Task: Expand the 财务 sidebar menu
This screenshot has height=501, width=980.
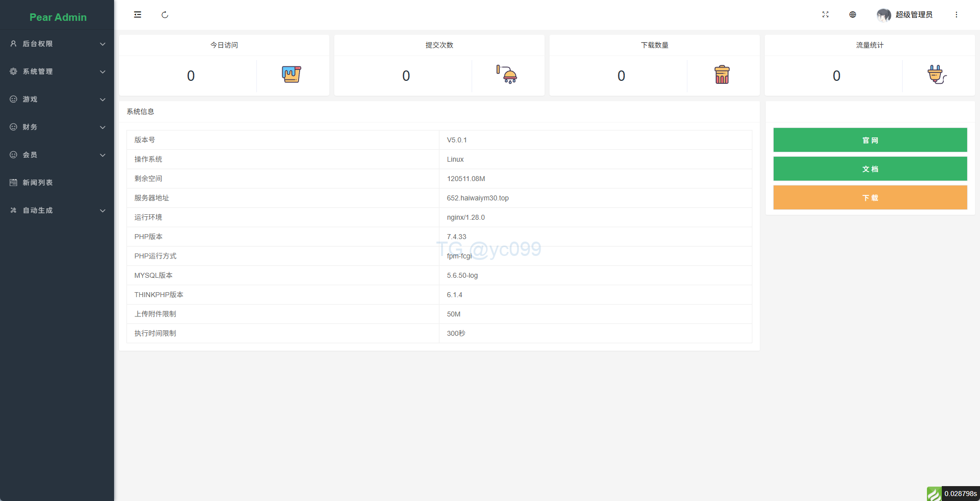Action: (x=57, y=127)
